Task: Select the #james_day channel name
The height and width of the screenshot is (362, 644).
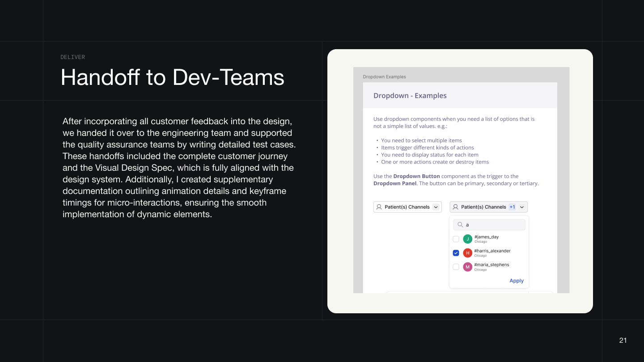Action: coord(486,237)
